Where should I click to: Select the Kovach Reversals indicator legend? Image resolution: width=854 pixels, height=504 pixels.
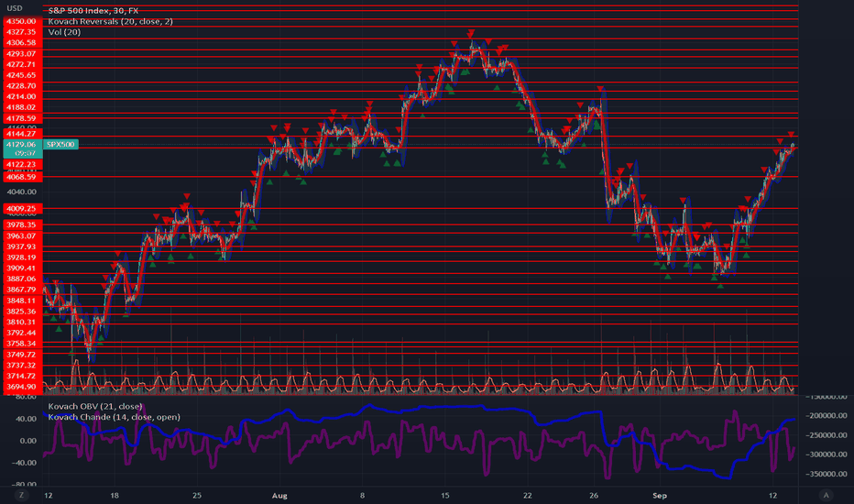click(111, 21)
